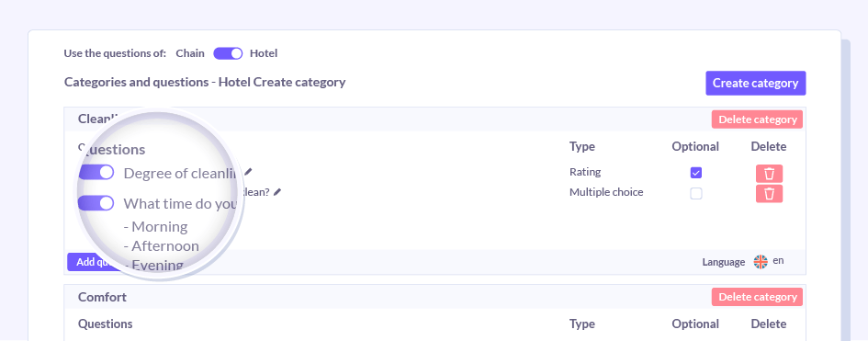The height and width of the screenshot is (341, 868).
Task: Select the Hotel label option
Action: pos(264,53)
